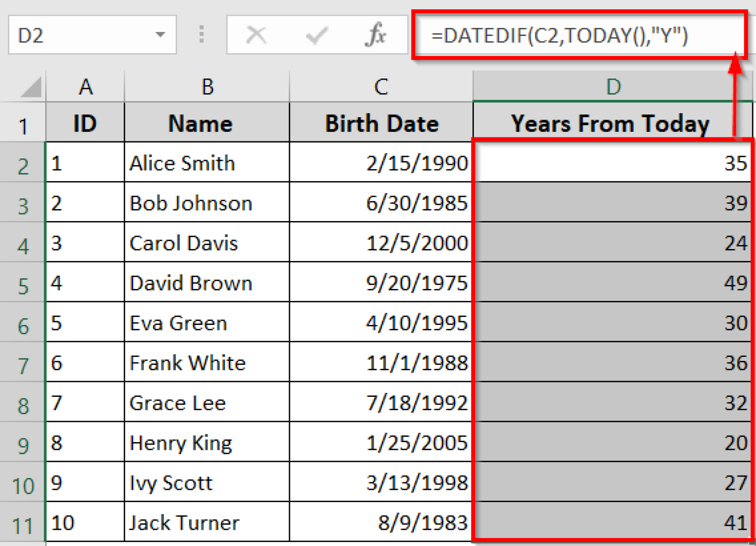Select column A header

click(85, 87)
